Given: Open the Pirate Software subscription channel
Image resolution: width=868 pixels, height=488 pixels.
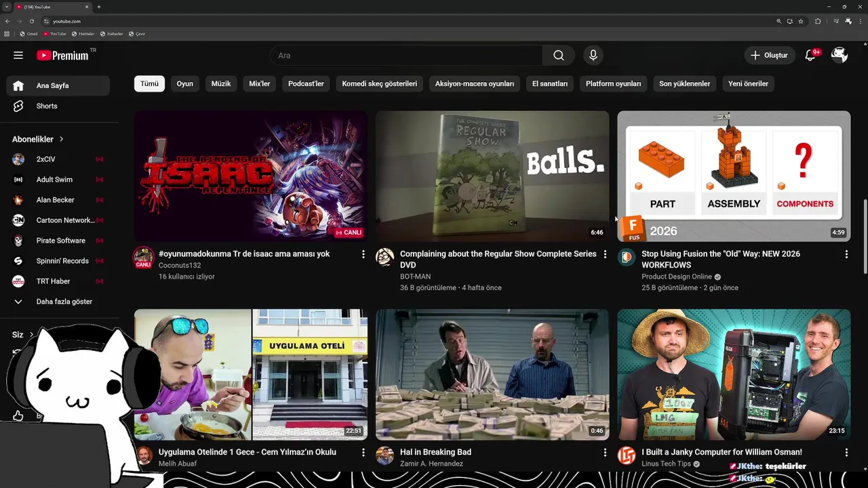Looking at the screenshot, I should click(x=58, y=241).
